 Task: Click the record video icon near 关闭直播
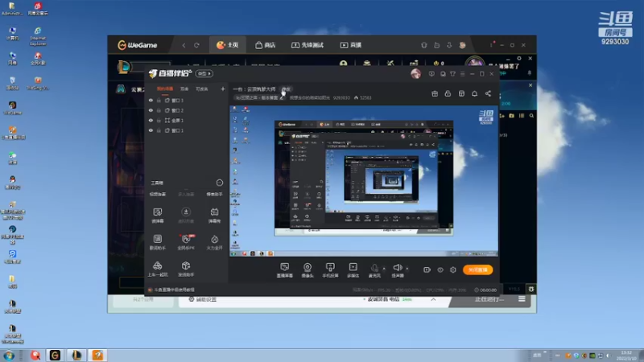pos(427,269)
